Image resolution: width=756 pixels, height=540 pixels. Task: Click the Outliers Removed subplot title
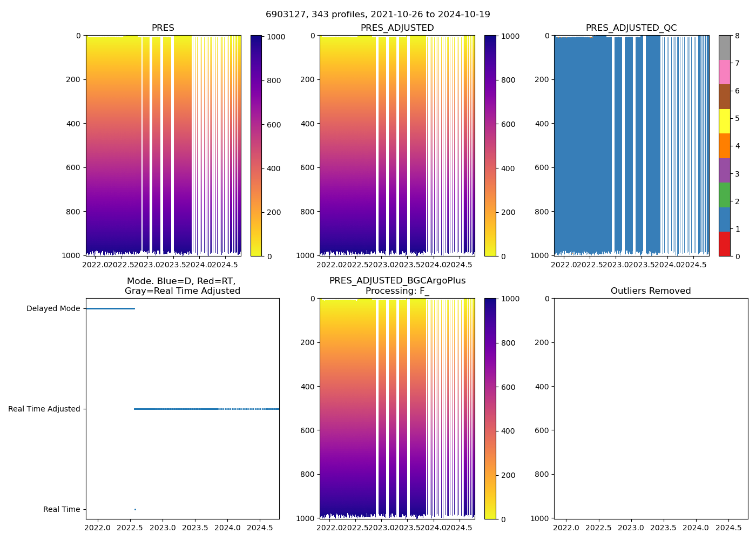pos(650,291)
